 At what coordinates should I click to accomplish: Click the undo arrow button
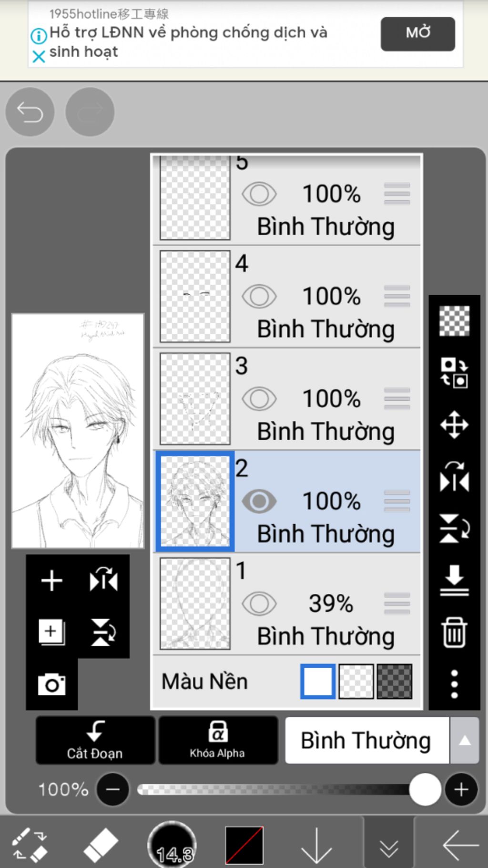[30, 112]
